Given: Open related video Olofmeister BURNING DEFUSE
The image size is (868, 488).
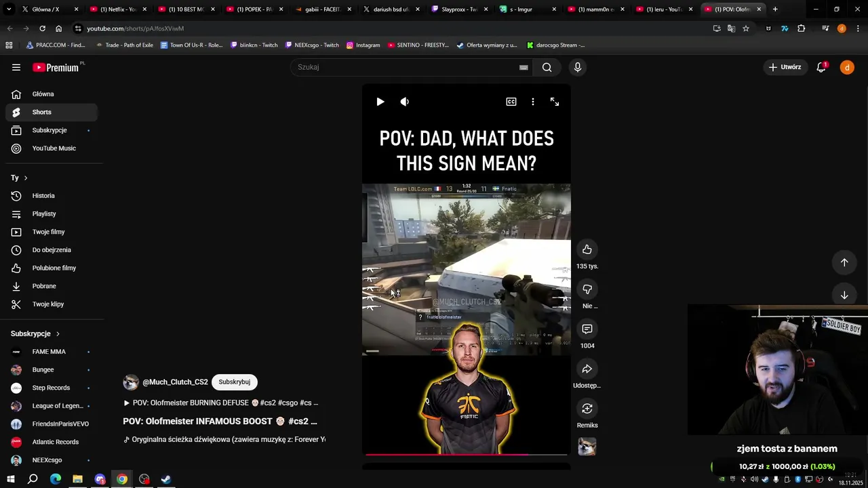Looking at the screenshot, I should [220, 403].
